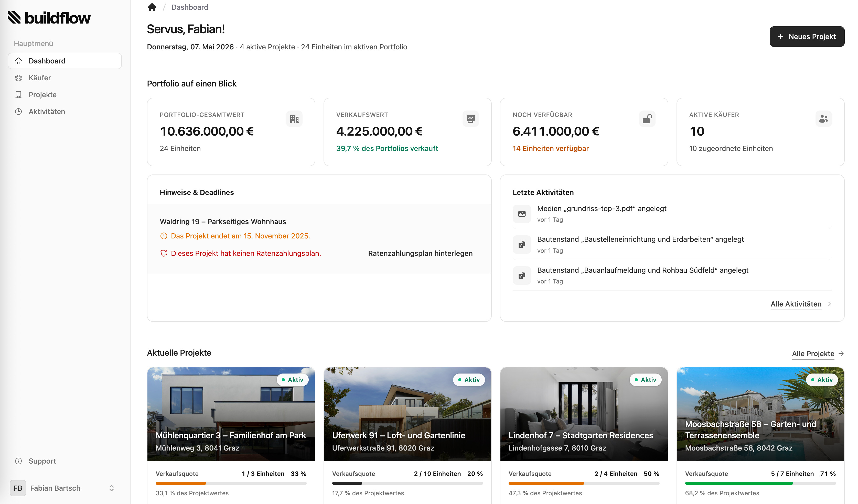
Task: Open the Alle Projekte link
Action: (x=813, y=354)
